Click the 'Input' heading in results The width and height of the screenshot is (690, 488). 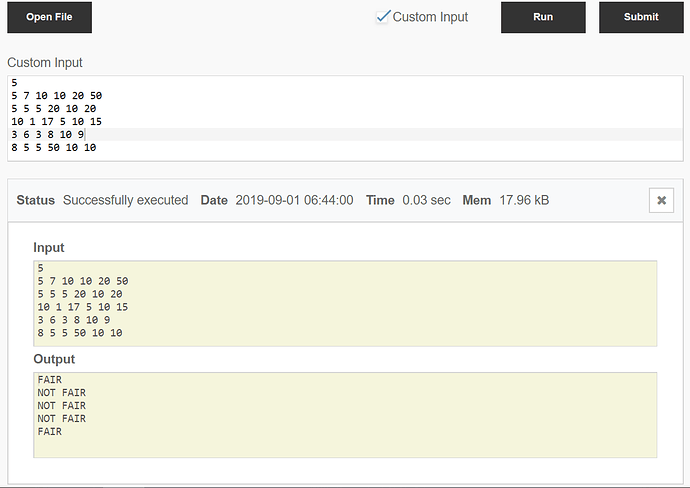pyautogui.click(x=49, y=247)
